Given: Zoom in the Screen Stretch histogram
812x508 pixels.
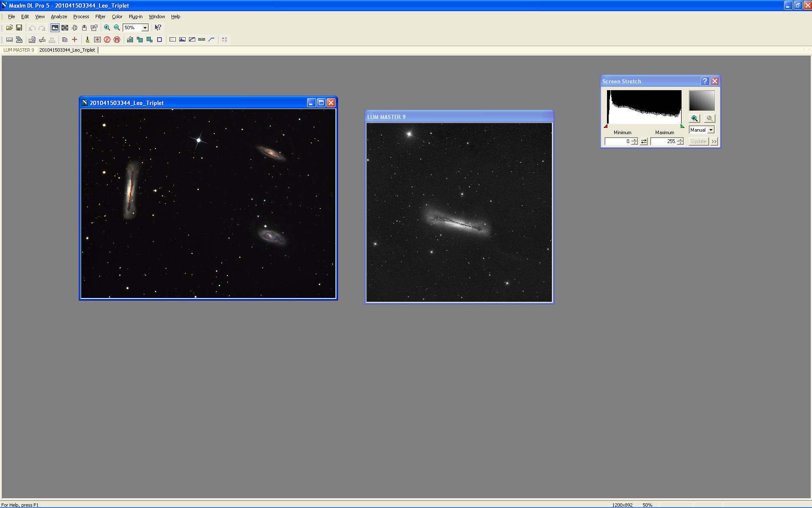Looking at the screenshot, I should click(x=695, y=119).
